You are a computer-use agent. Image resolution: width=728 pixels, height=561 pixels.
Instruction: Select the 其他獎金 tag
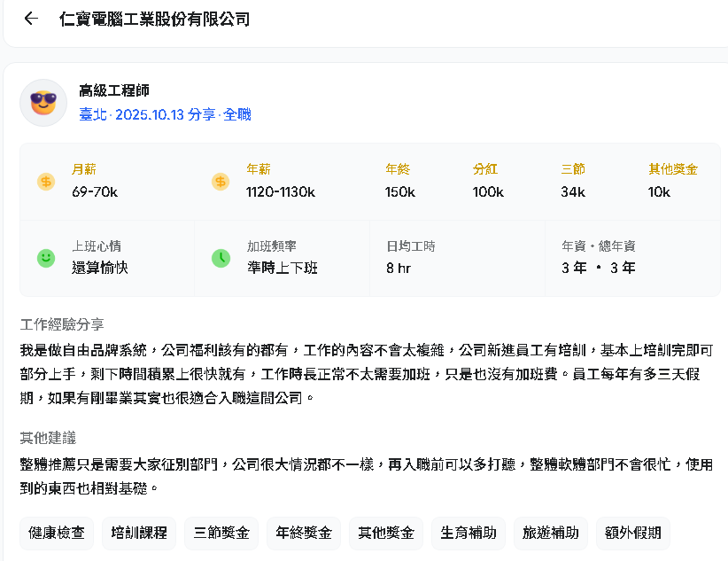click(x=386, y=533)
